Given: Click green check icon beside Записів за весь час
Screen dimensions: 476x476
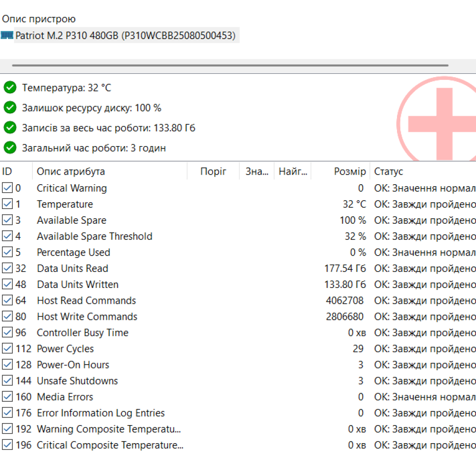Looking at the screenshot, I should pyautogui.click(x=10, y=128).
